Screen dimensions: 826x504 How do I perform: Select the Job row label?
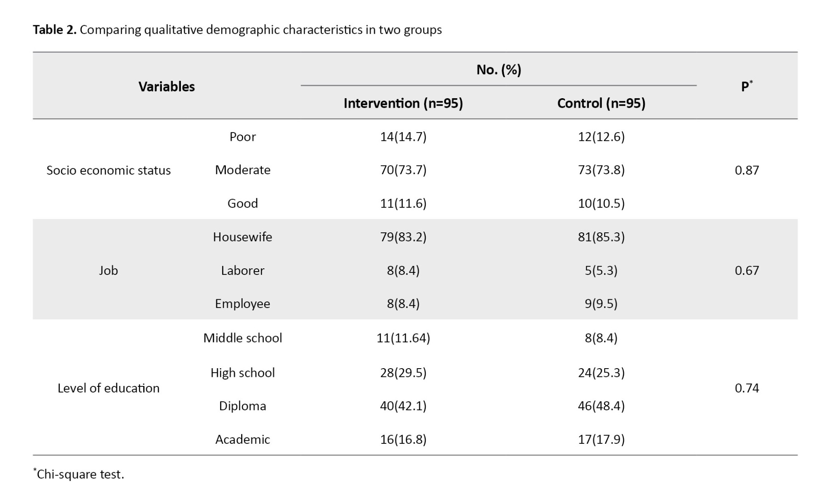click(108, 270)
